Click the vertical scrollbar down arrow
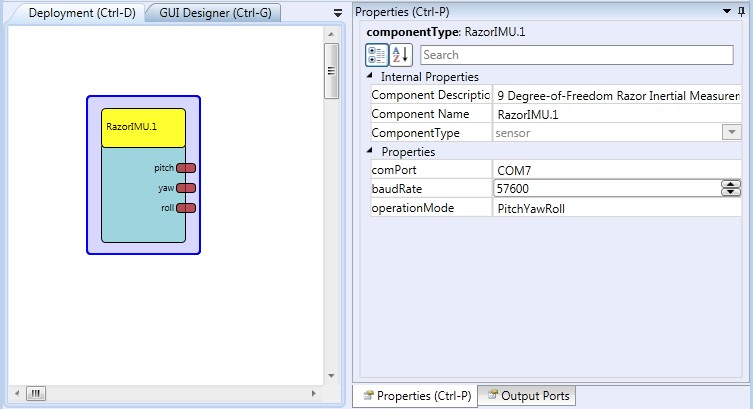Screen dimensions: 753x409 [331, 375]
